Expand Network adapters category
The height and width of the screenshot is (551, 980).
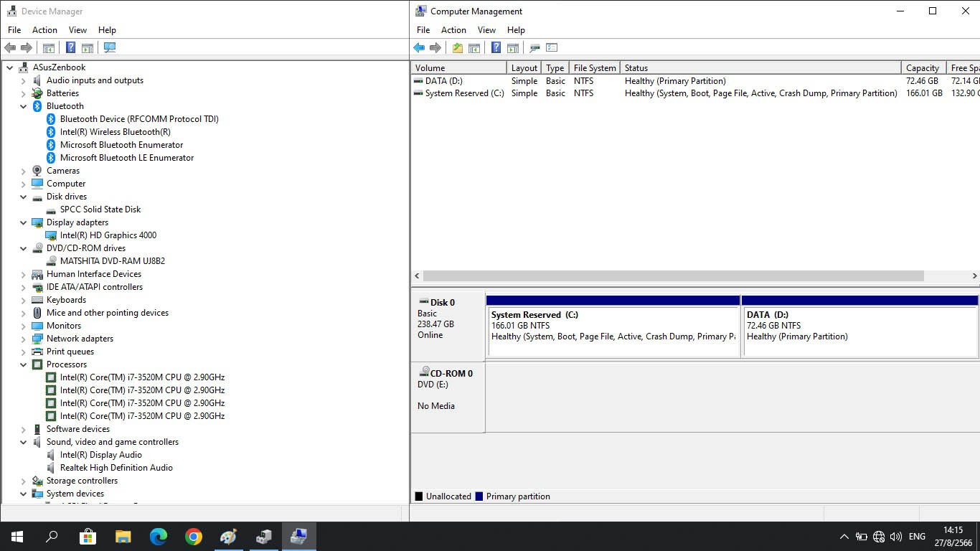coord(23,339)
